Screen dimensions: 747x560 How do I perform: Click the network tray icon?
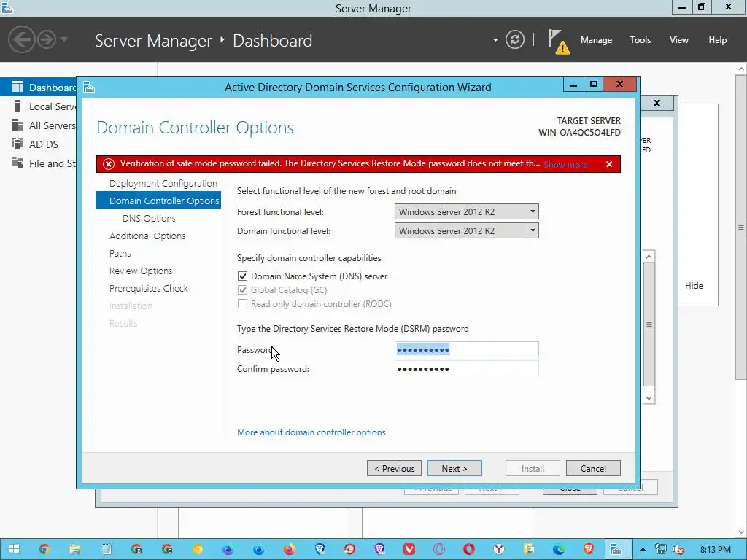point(661,550)
